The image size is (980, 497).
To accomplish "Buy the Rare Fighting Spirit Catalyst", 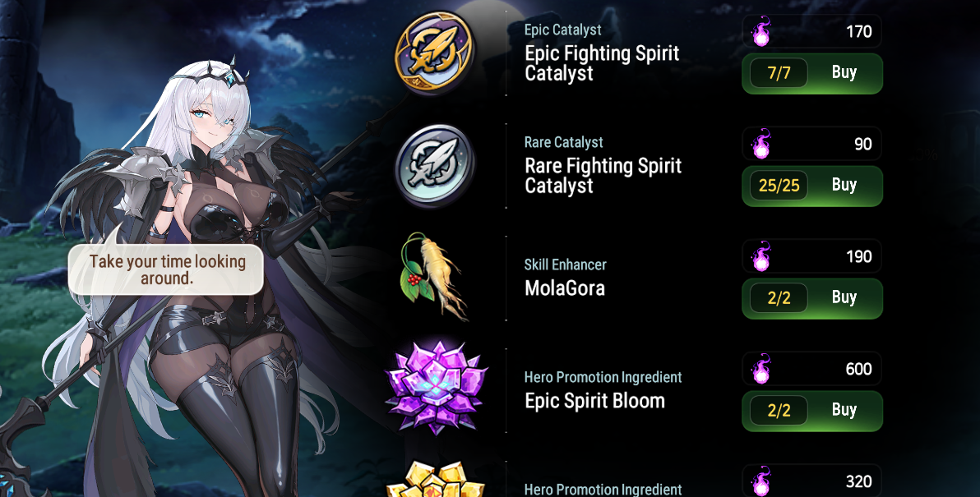I will tap(844, 186).
